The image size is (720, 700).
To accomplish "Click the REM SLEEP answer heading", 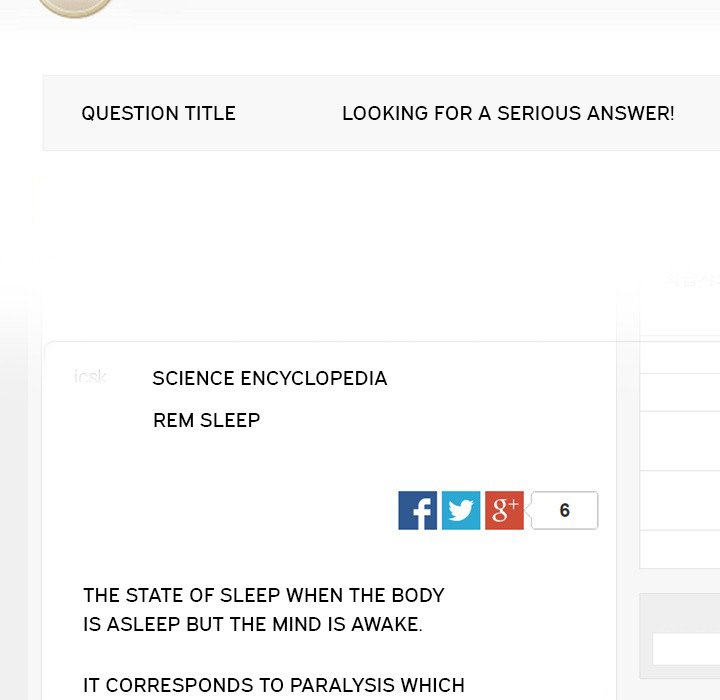I will pos(206,421).
